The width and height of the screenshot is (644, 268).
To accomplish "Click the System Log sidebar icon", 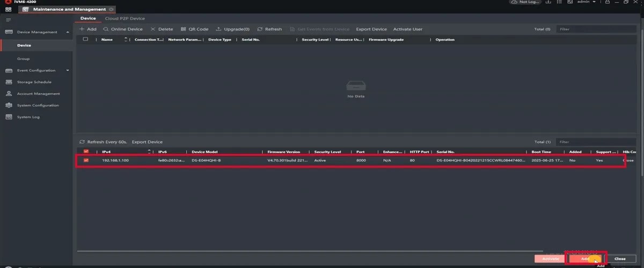I will 9,117.
